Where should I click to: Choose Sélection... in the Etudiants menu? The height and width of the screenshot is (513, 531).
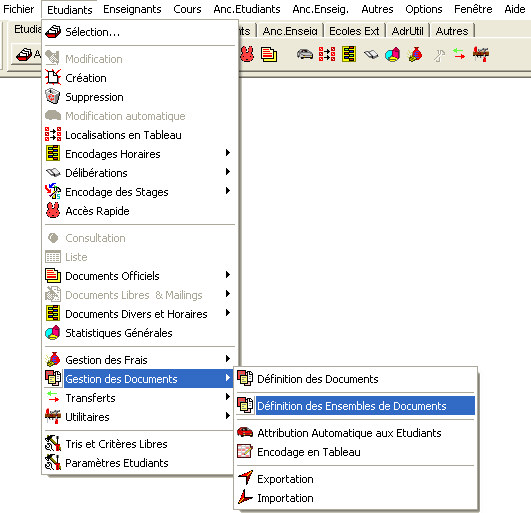coord(140,32)
